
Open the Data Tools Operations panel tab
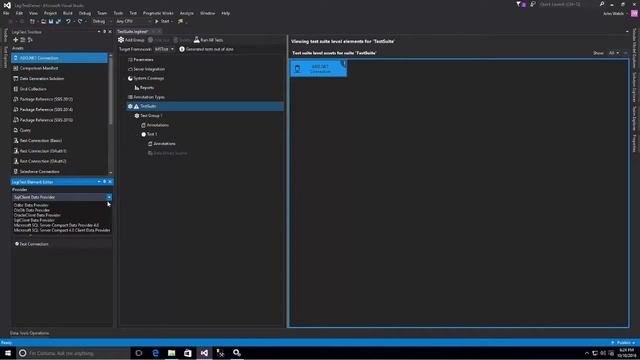(29, 333)
